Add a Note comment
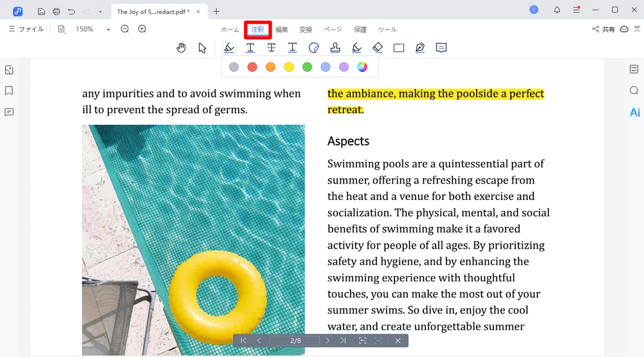Screen dimensions: 644x357 (x=441, y=48)
